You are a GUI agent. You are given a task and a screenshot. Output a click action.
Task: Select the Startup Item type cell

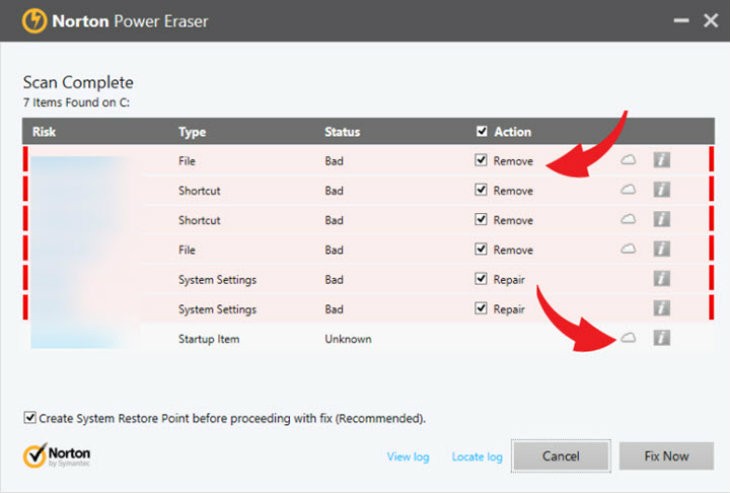[x=209, y=339]
